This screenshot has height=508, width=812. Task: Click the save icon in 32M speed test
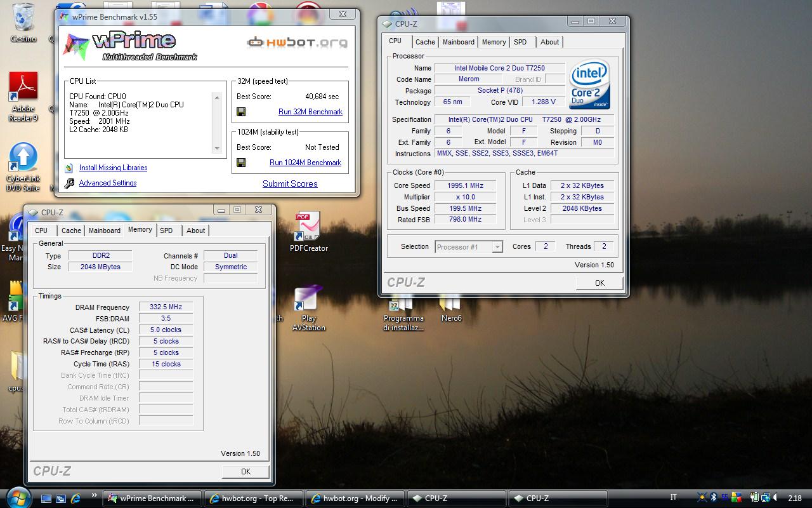[241, 112]
